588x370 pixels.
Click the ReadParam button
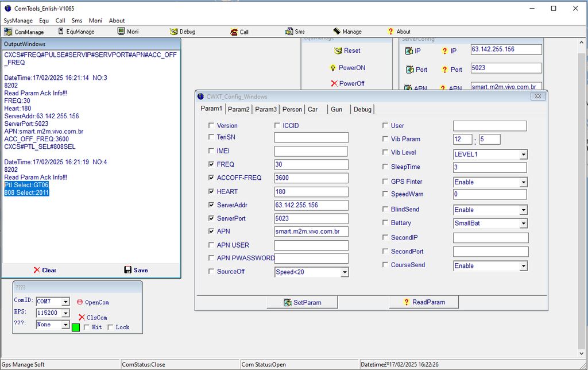click(424, 302)
